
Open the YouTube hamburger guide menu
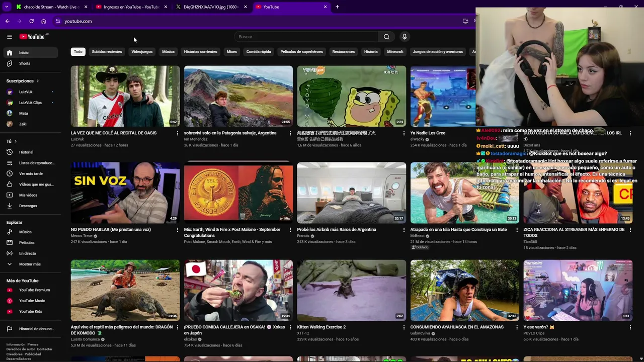9,37
